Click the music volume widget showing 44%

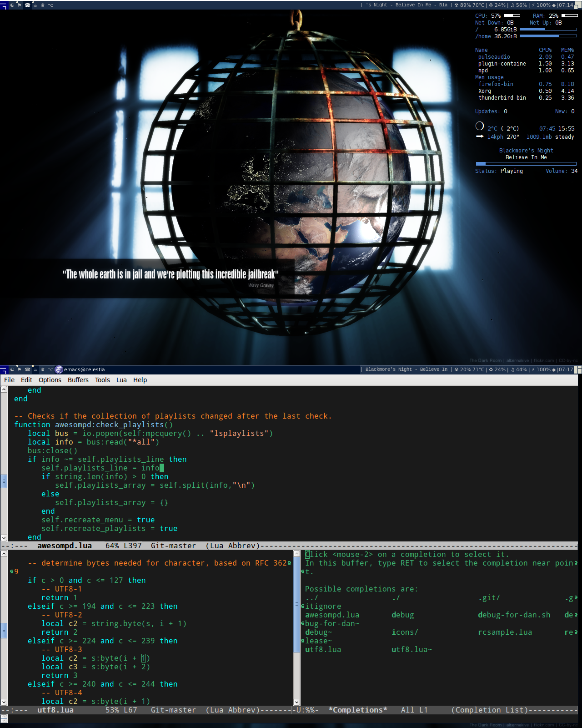pos(519,369)
